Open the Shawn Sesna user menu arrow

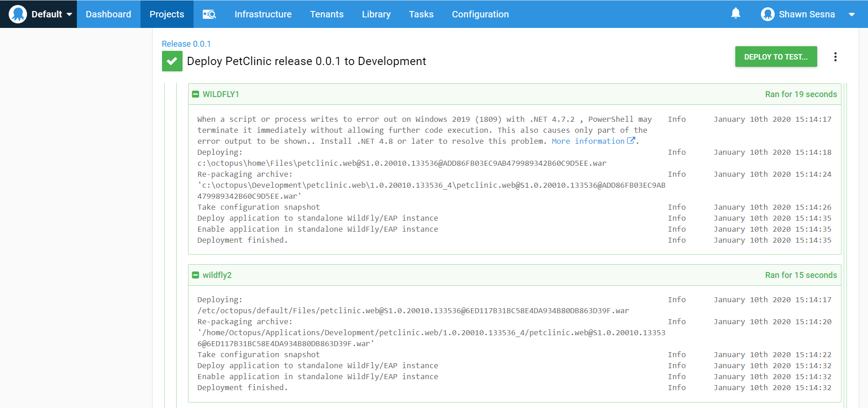(852, 14)
